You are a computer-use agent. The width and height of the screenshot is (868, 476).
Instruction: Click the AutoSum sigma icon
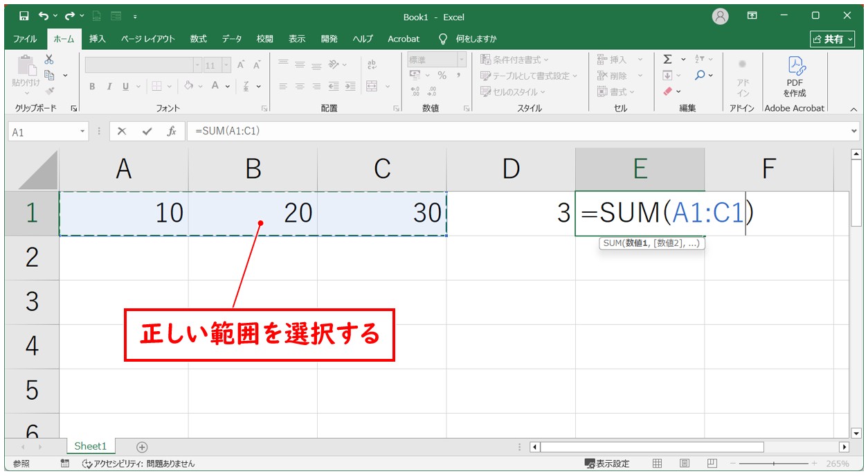point(667,60)
